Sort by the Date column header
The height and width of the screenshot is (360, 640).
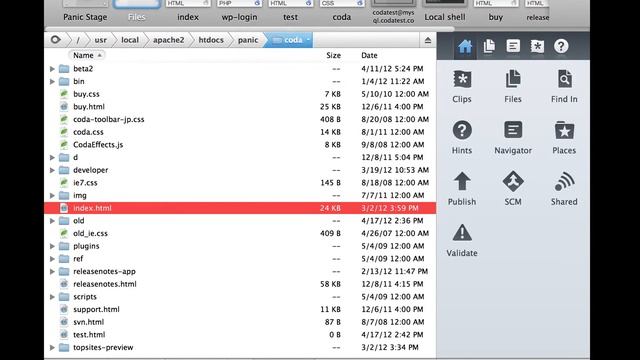tap(369, 55)
